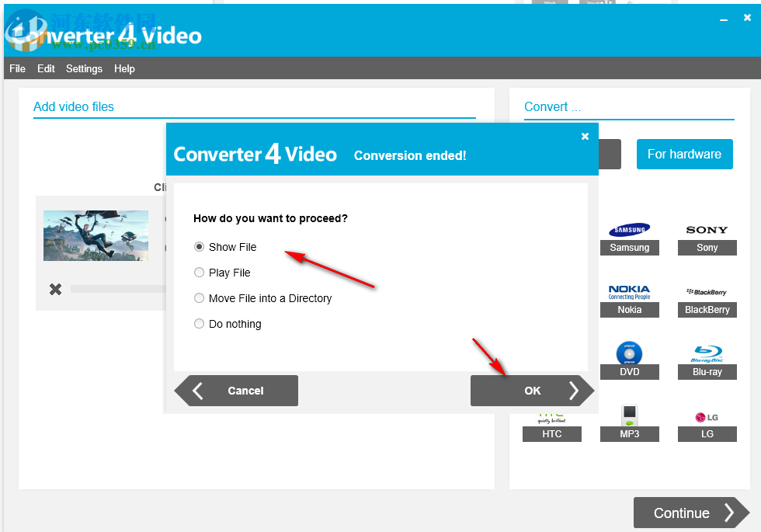
Task: Click the For hardware button
Action: point(684,154)
